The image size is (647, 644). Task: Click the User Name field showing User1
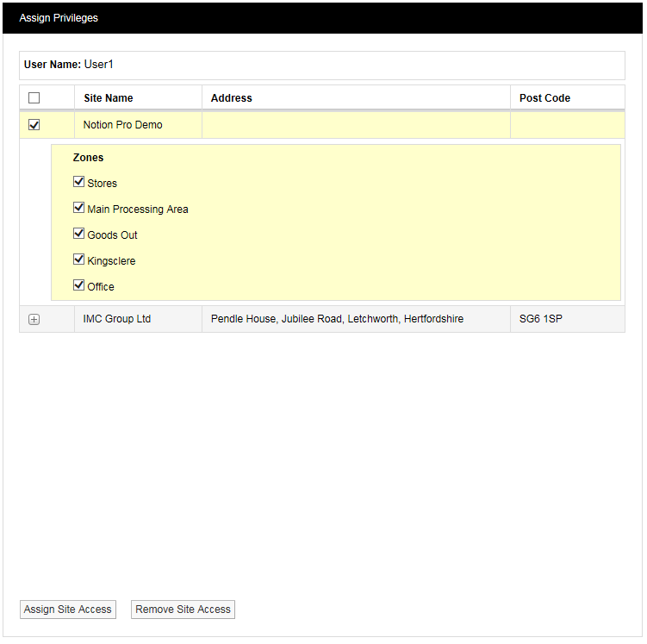(98, 65)
